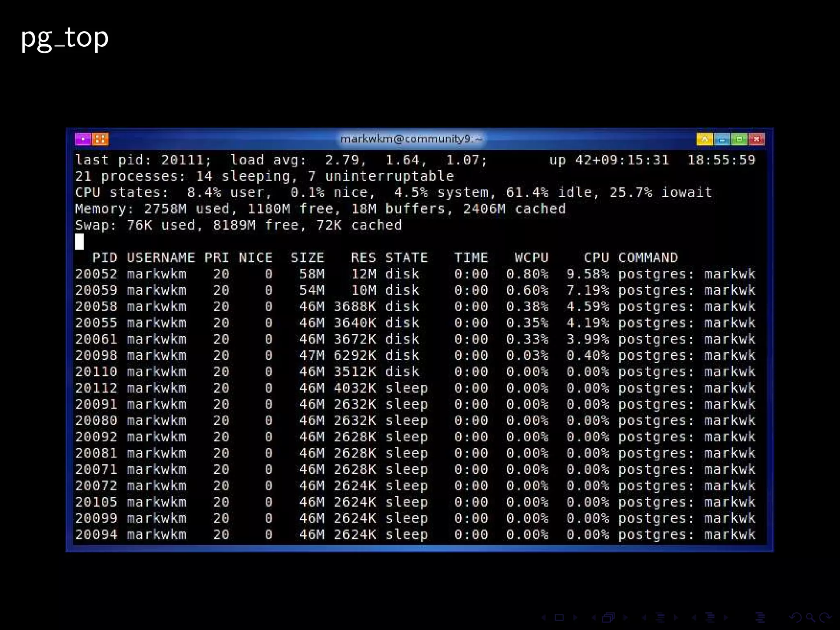840x630 pixels.
Task: Click the beamer frame stack icon
Action: pyautogui.click(x=608, y=617)
